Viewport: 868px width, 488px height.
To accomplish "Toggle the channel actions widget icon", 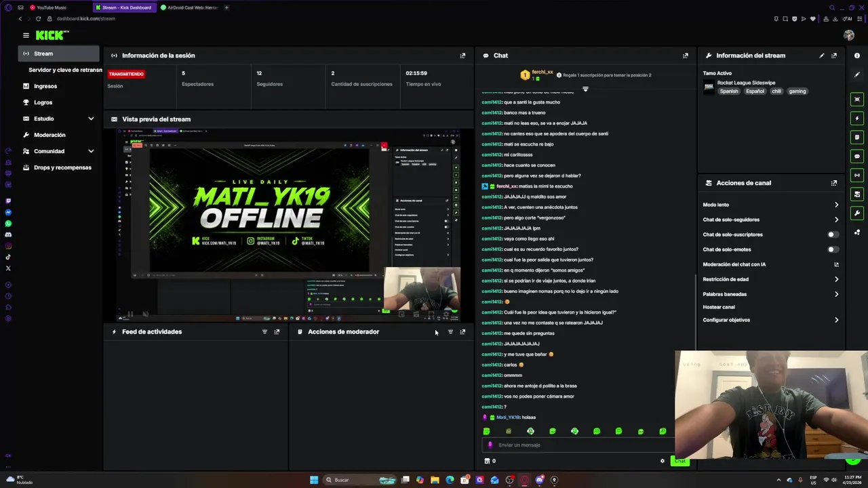I will coord(857,195).
